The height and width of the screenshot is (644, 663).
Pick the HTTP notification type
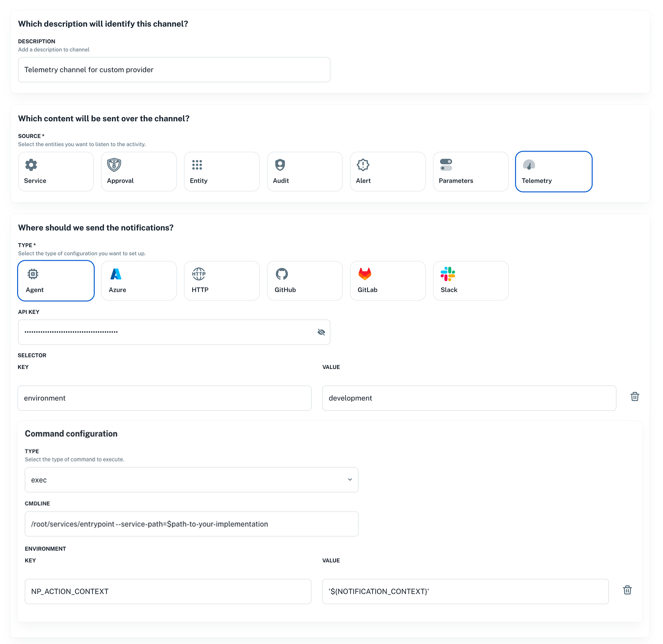221,281
